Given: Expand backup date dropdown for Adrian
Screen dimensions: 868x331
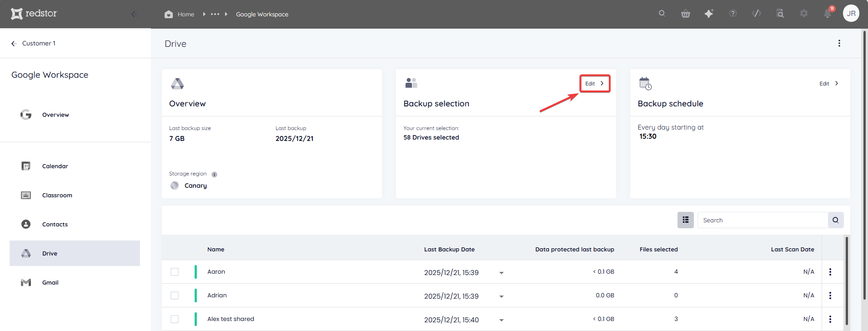Looking at the screenshot, I should [502, 296].
